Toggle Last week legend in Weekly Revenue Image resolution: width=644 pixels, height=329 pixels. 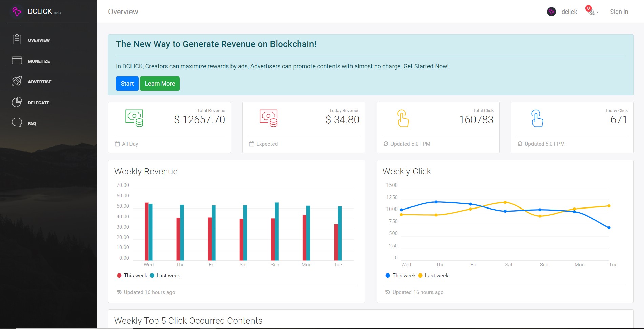click(165, 276)
